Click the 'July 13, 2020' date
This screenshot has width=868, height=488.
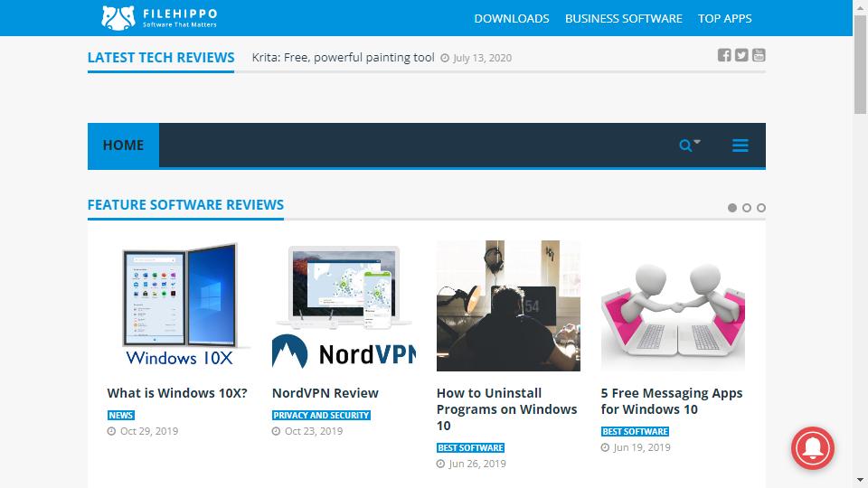(x=482, y=58)
